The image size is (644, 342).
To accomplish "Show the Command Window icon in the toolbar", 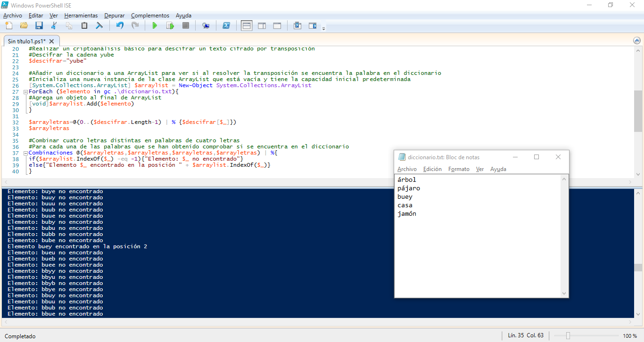I will click(297, 25).
